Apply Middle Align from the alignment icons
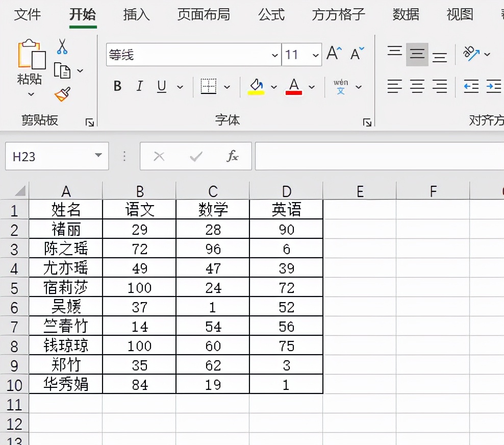 click(x=417, y=53)
